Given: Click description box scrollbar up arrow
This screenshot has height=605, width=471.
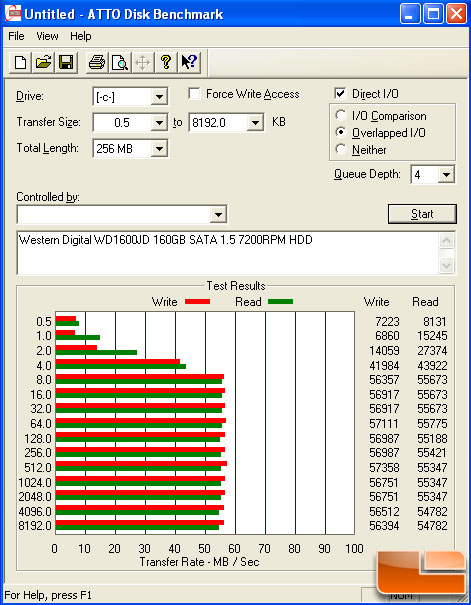Looking at the screenshot, I should [x=446, y=241].
